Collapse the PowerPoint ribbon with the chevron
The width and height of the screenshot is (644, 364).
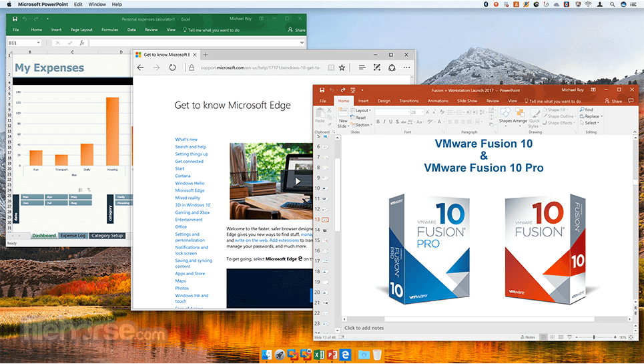coord(635,132)
